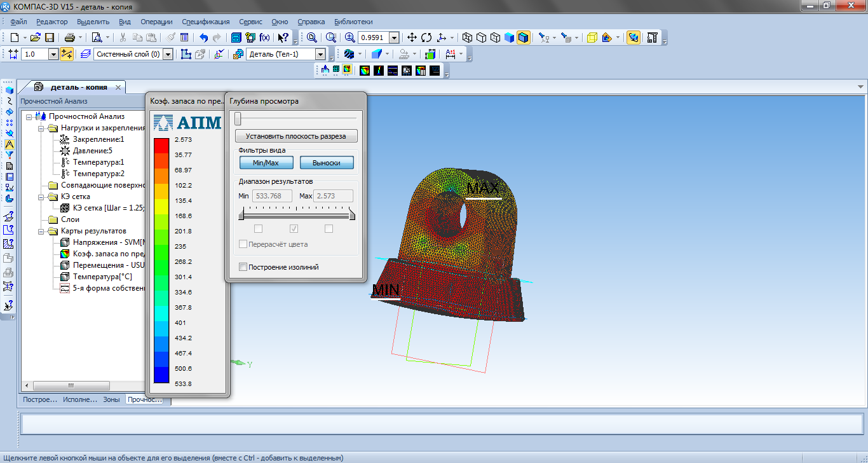Collapse the Нагрузки и закрепления folder
The image size is (868, 463).
coord(41,128)
